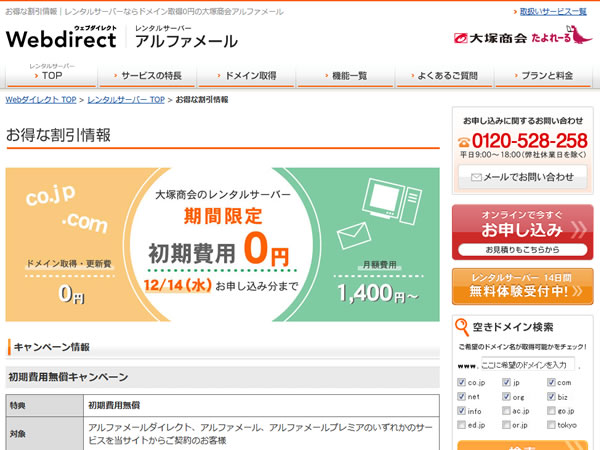Toggle the co.jp domain checkbox
The width and height of the screenshot is (600, 450).
461,382
